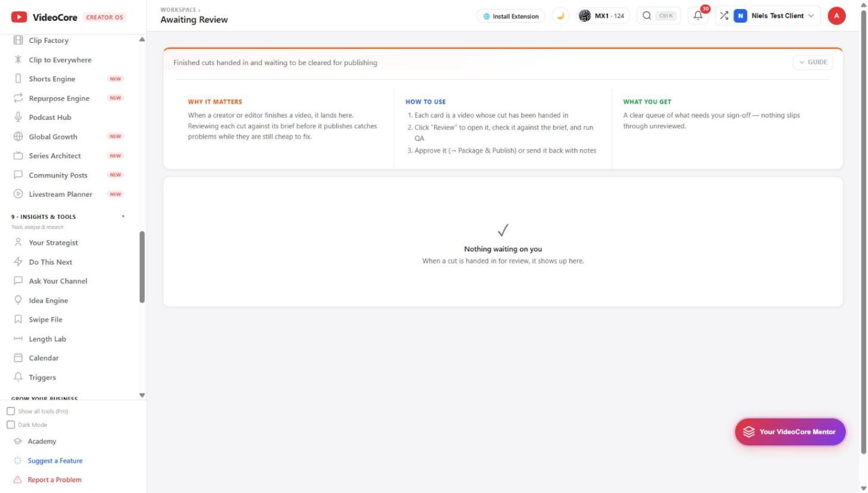868x493 pixels.
Task: Open Your VideoCore Mentor button
Action: [x=790, y=432]
